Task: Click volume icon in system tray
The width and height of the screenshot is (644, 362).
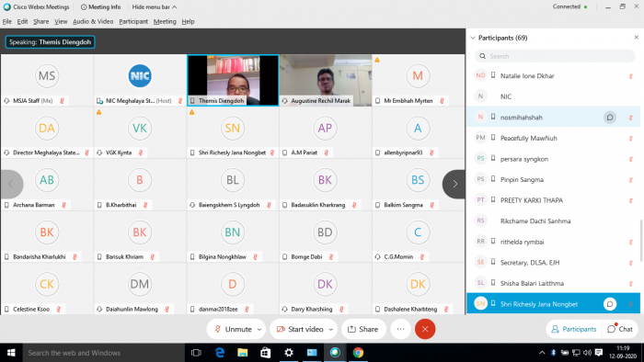Action: [x=587, y=353]
